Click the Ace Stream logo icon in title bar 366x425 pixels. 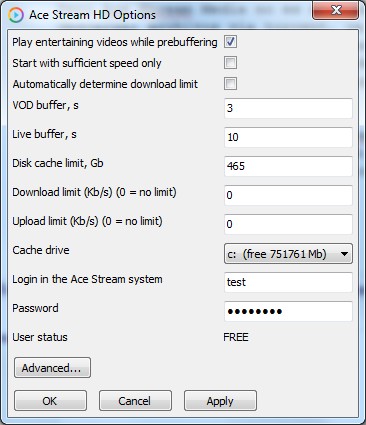click(x=16, y=15)
